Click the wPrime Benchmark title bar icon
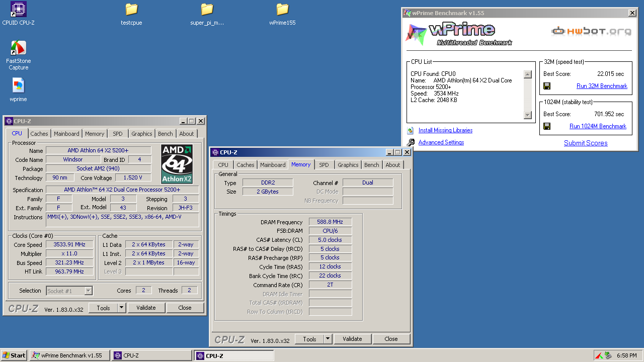 point(407,13)
